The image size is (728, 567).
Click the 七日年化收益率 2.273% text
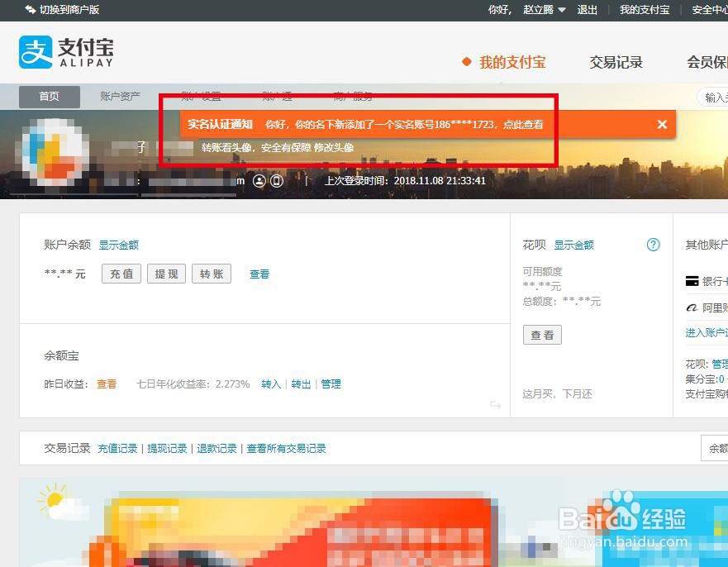point(193,384)
